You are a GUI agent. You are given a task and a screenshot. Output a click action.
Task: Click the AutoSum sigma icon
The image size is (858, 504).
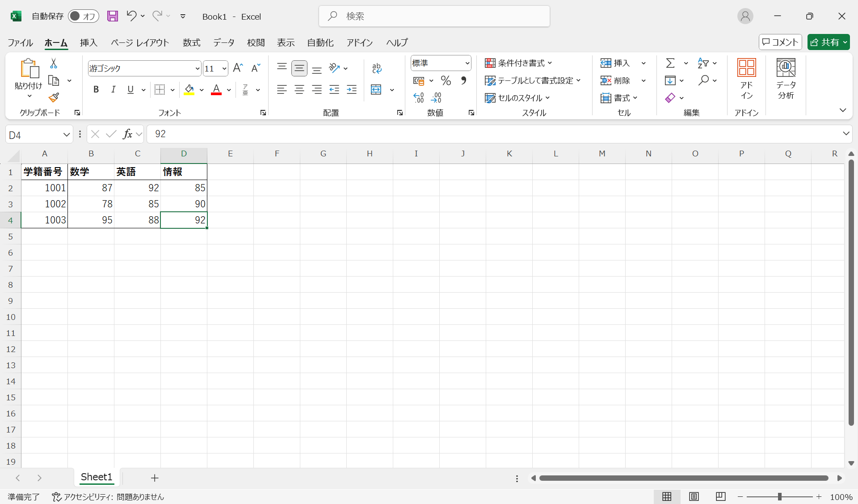coord(670,63)
